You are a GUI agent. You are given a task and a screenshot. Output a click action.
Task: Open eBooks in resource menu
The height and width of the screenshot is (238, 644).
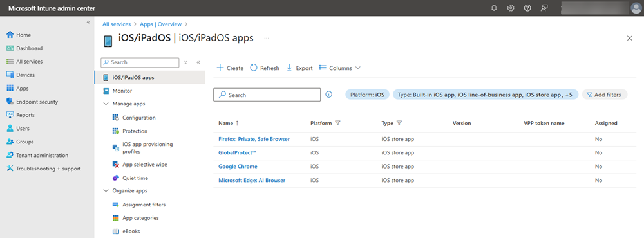click(131, 231)
